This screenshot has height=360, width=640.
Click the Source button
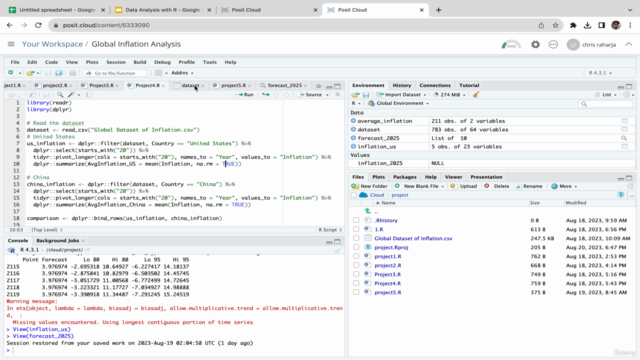(311, 95)
